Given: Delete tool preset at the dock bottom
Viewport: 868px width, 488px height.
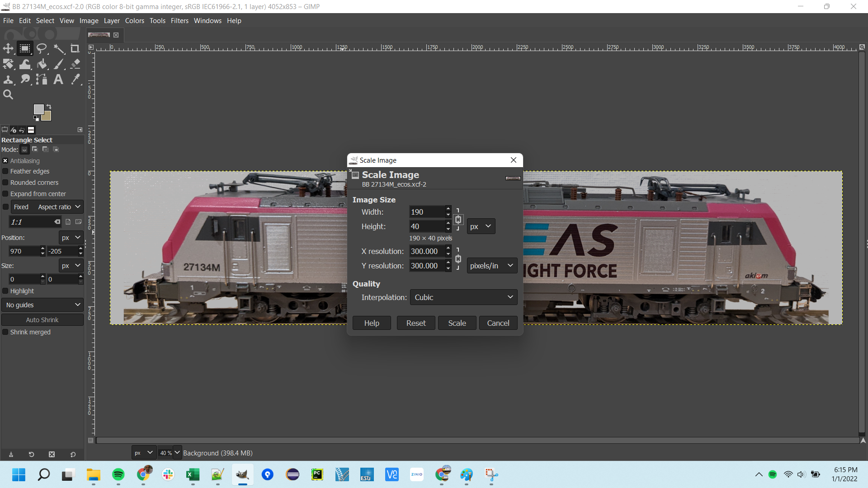Looking at the screenshot, I should click(52, 455).
